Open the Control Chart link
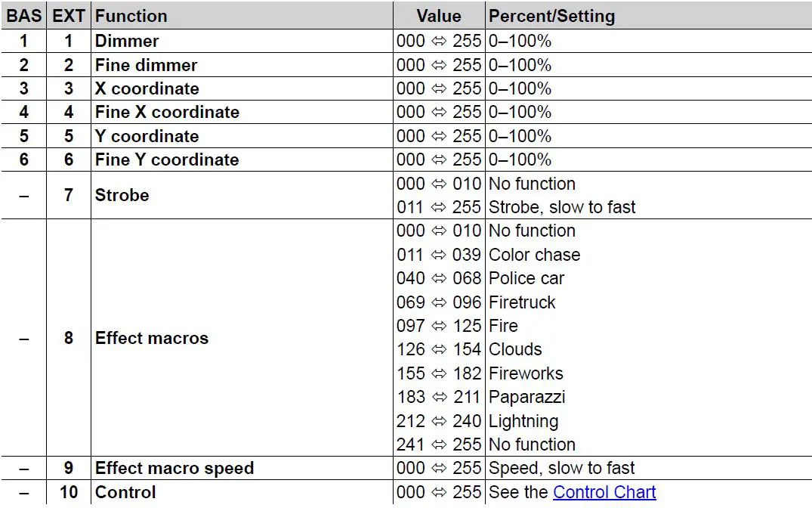Viewport: 812px width, 508px height. 604,492
